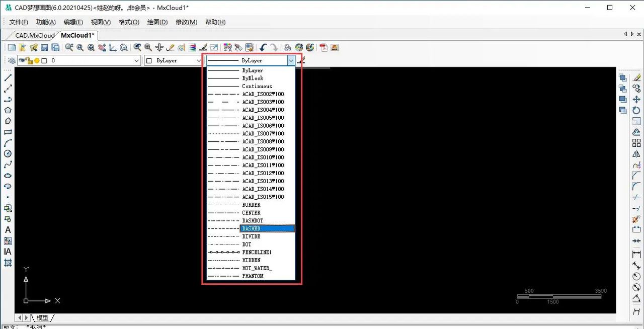Close the document tab panel
The width and height of the screenshot is (644, 329).
coord(638,34)
